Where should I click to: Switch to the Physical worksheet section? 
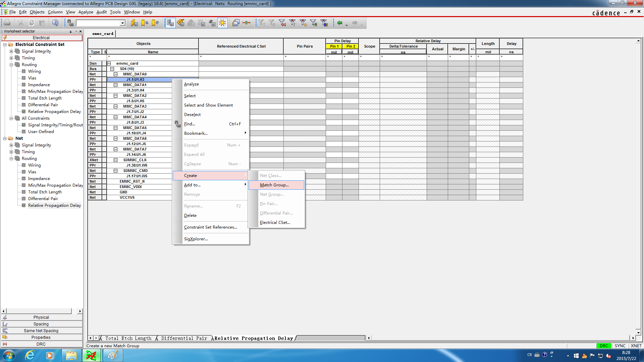click(x=41, y=317)
